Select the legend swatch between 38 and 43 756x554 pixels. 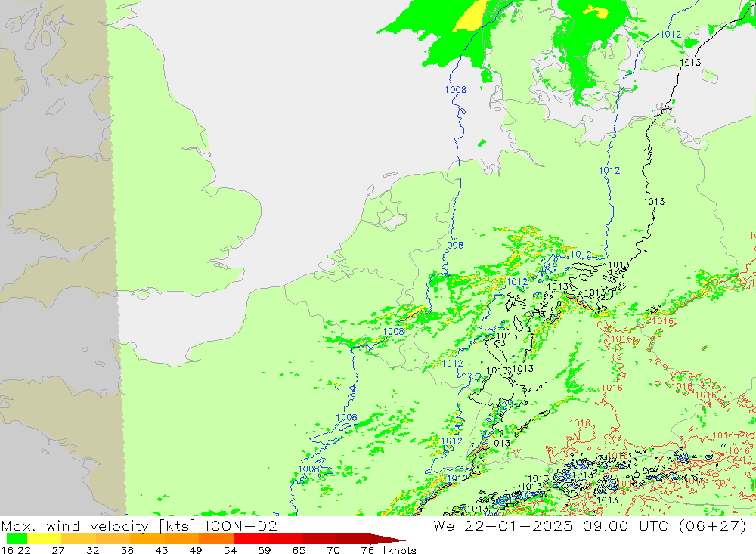tap(147, 539)
